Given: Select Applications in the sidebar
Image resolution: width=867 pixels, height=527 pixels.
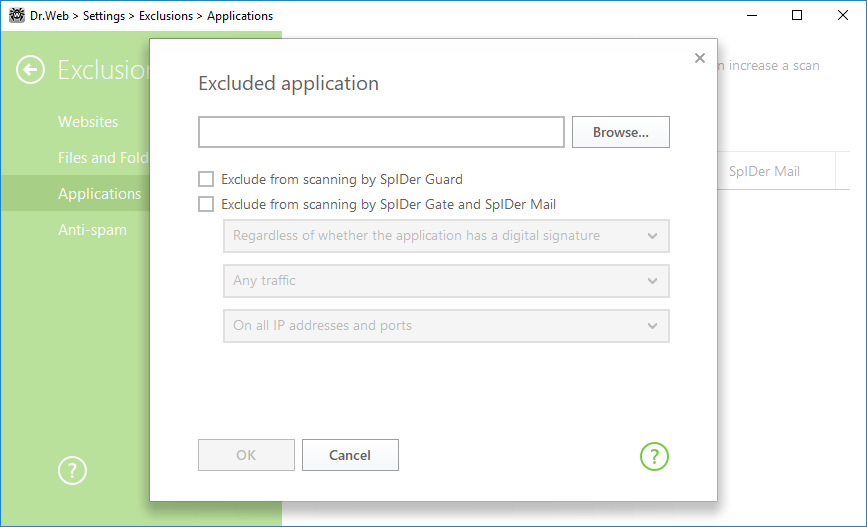Looking at the screenshot, I should point(75,194).
